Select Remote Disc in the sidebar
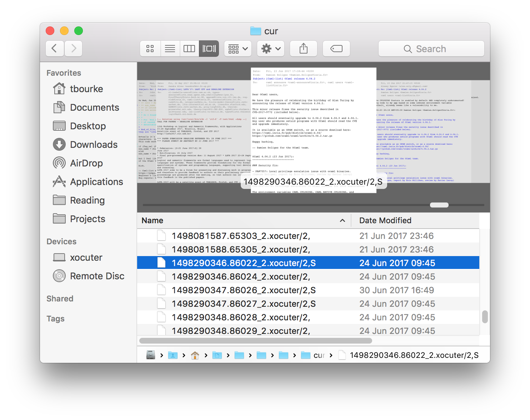Screen dimensions: 530x420 coord(89,276)
